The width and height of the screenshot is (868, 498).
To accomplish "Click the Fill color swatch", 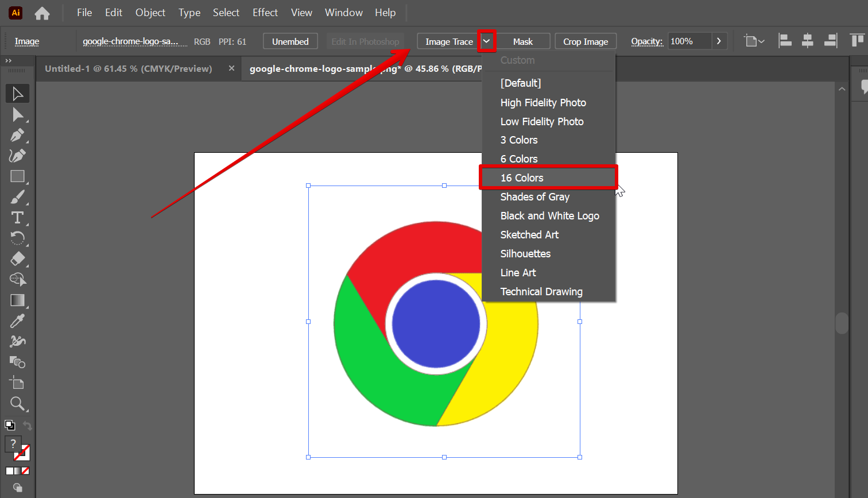I will tap(13, 444).
